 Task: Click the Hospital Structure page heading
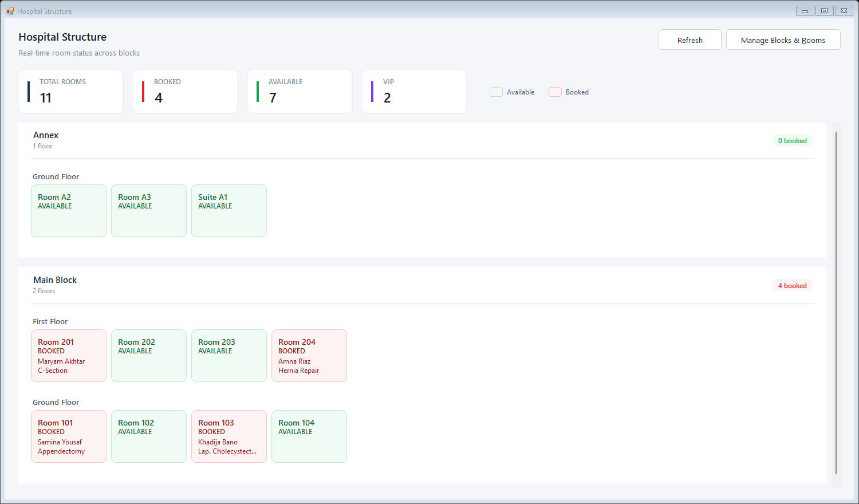[x=62, y=37]
